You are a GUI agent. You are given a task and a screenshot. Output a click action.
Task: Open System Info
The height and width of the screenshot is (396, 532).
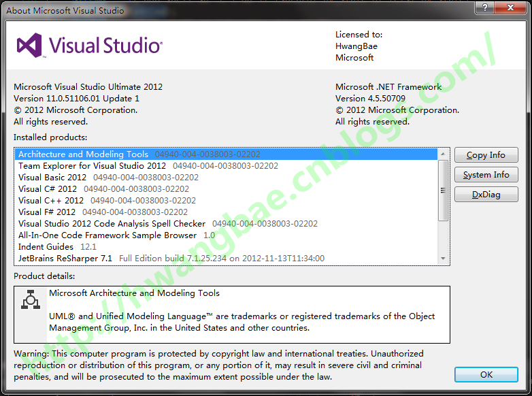pos(486,174)
